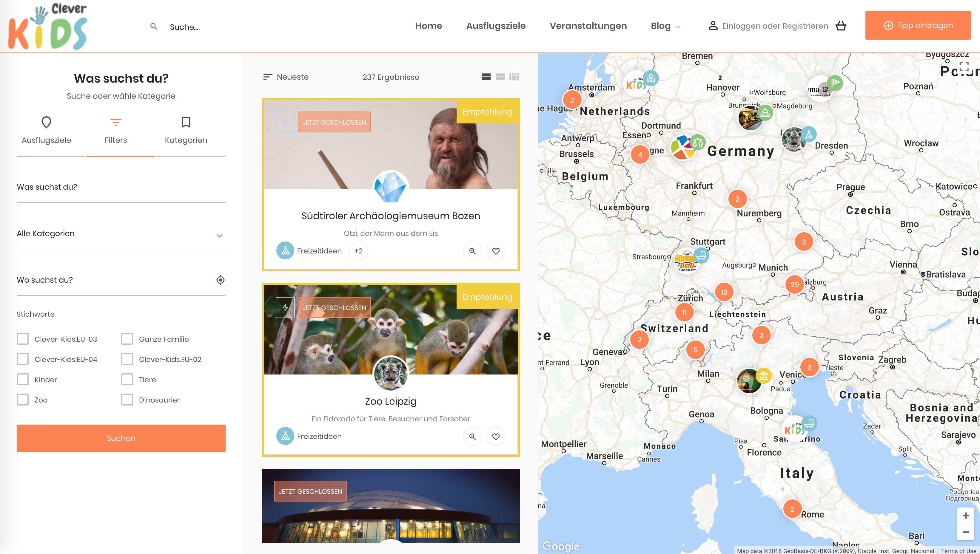Open the Archäologiemuseum Bozen preview magnifier
This screenshot has width=980, height=554.
[472, 251]
